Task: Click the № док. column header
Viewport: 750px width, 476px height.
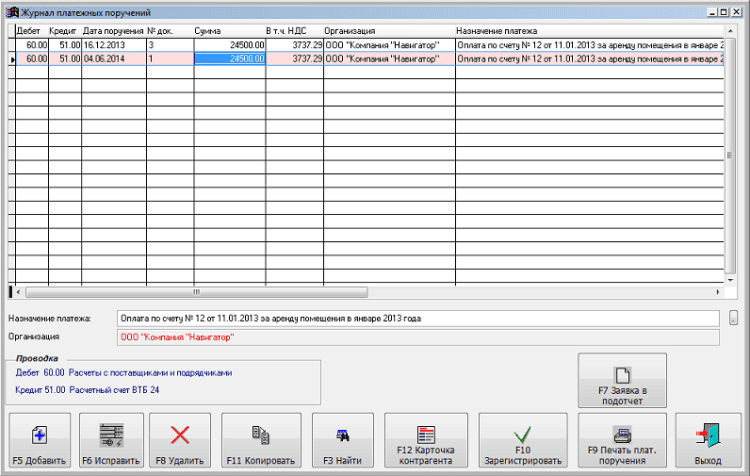Action: (x=170, y=31)
